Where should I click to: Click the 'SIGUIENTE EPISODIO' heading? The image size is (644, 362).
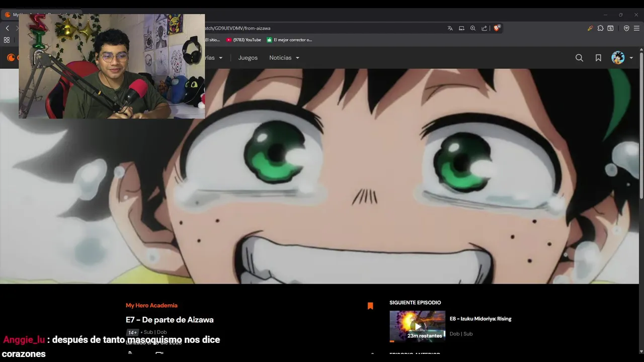tap(415, 303)
